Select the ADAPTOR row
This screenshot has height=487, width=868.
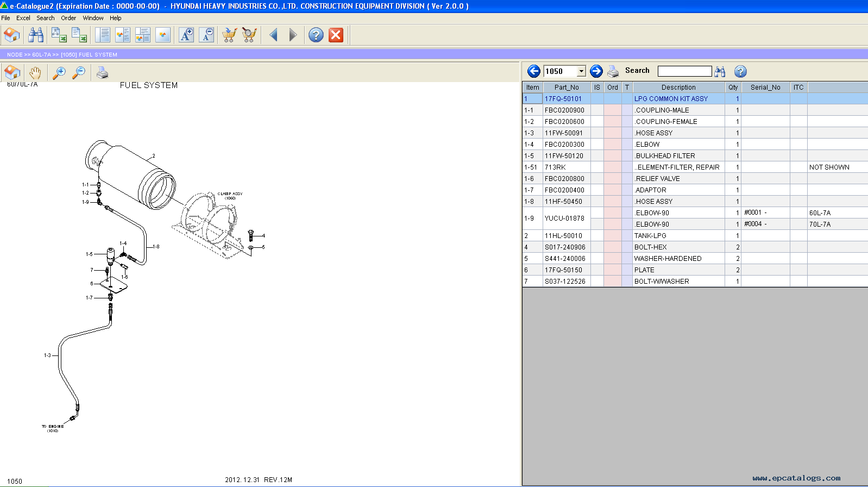coord(695,190)
